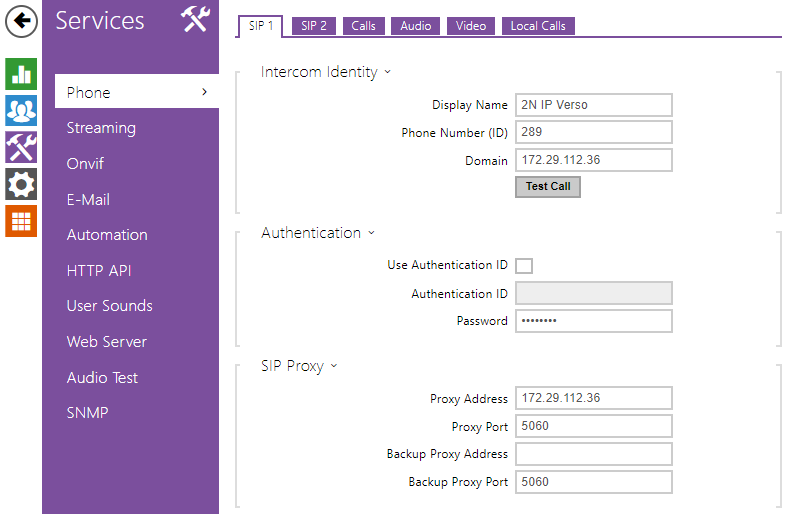Go to Streaming in the sidebar
Screen dimensions: 794x514
pos(101,128)
